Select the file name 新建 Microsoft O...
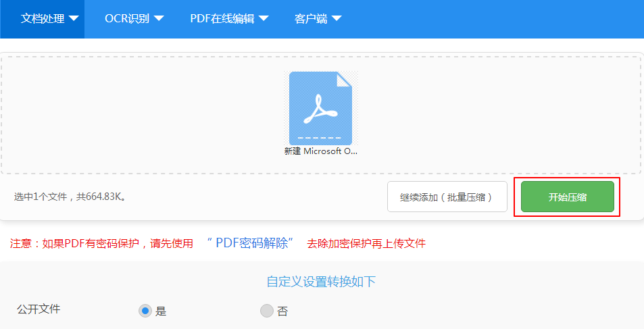This screenshot has height=329, width=644. point(321,151)
